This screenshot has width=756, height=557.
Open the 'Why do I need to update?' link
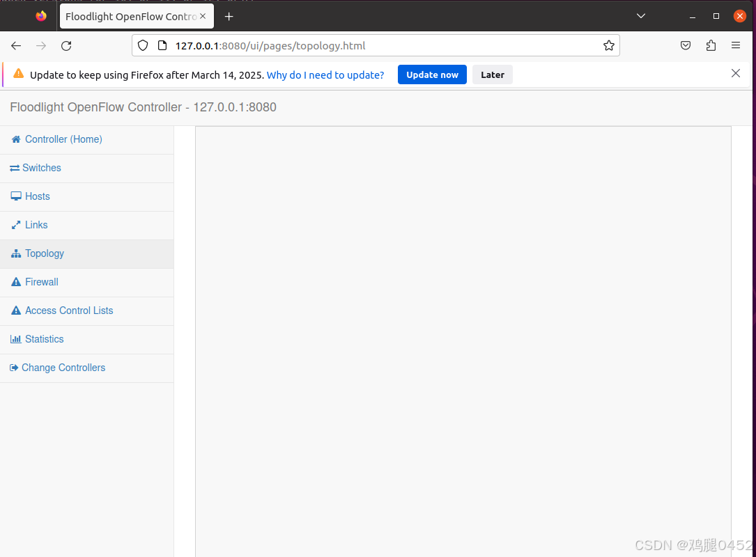[x=325, y=74]
